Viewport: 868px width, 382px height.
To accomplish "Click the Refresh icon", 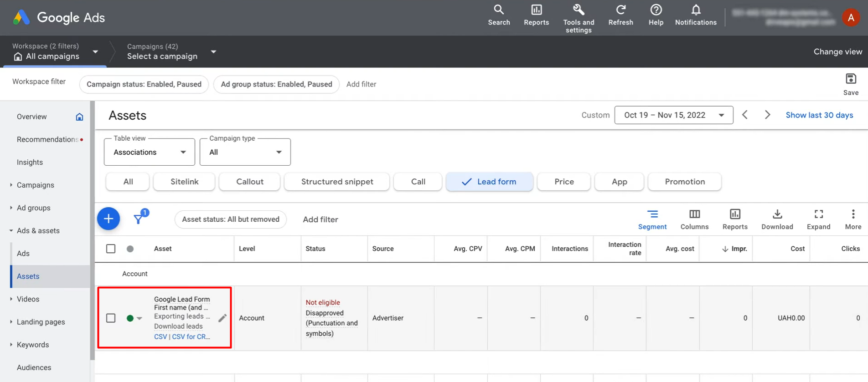I will (x=620, y=15).
